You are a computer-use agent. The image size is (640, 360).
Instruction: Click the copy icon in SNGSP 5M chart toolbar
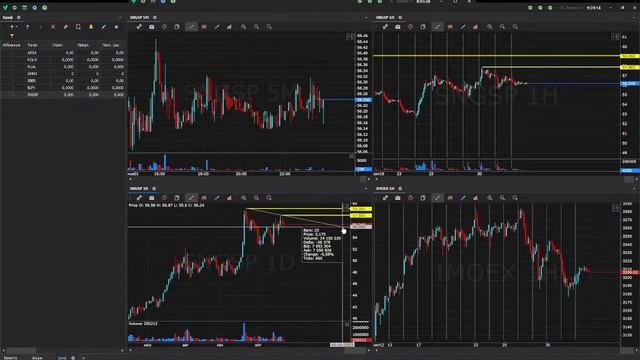(x=177, y=27)
